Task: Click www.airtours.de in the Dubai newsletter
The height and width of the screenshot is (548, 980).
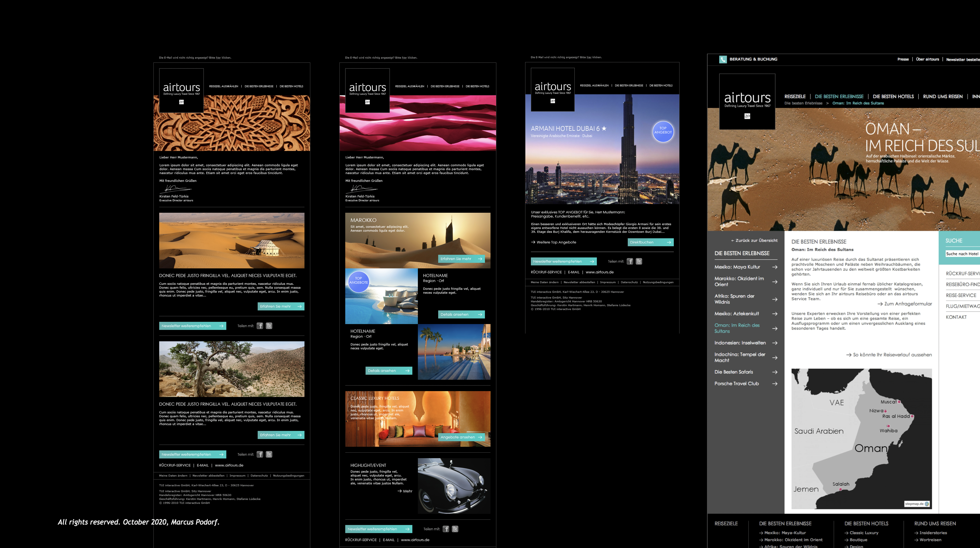Action: [600, 273]
